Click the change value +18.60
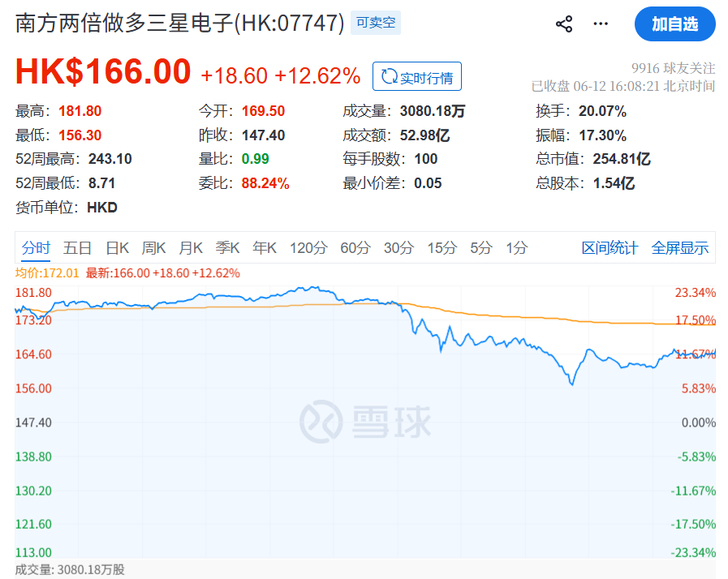This screenshot has height=579, width=728. [x=234, y=75]
